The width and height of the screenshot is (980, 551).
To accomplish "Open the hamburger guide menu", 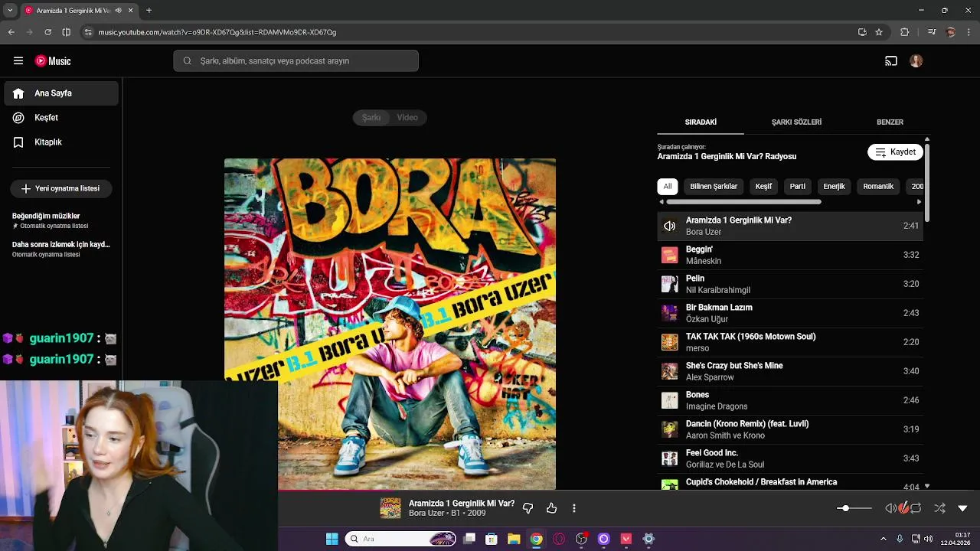I will (18, 60).
